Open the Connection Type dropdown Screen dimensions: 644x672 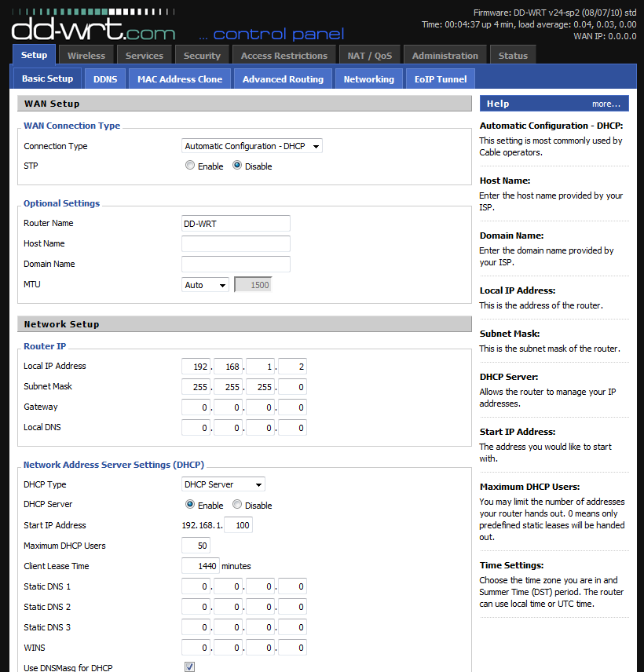(x=251, y=146)
